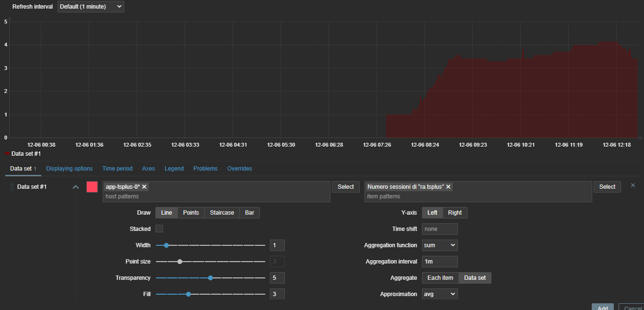
Task: Open the red data set color picker
Action: click(92, 187)
